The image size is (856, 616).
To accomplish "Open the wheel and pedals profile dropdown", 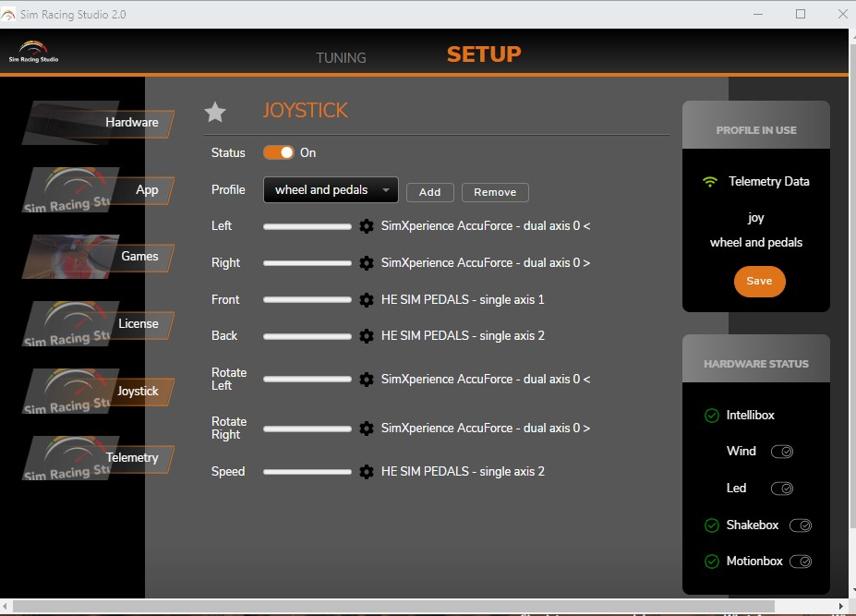I will pos(330,189).
